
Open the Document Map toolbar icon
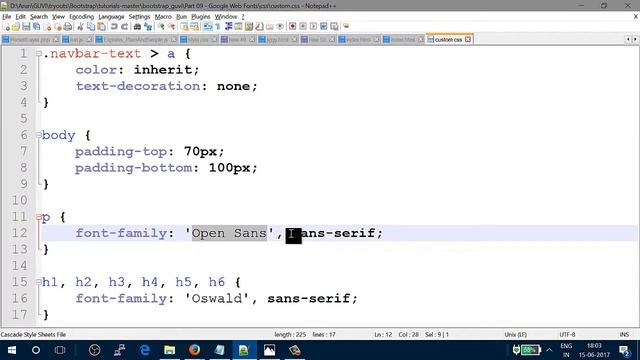click(x=249, y=27)
